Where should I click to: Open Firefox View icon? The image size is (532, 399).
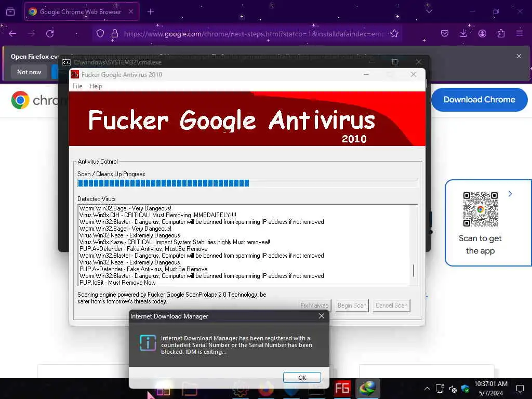coord(10,11)
